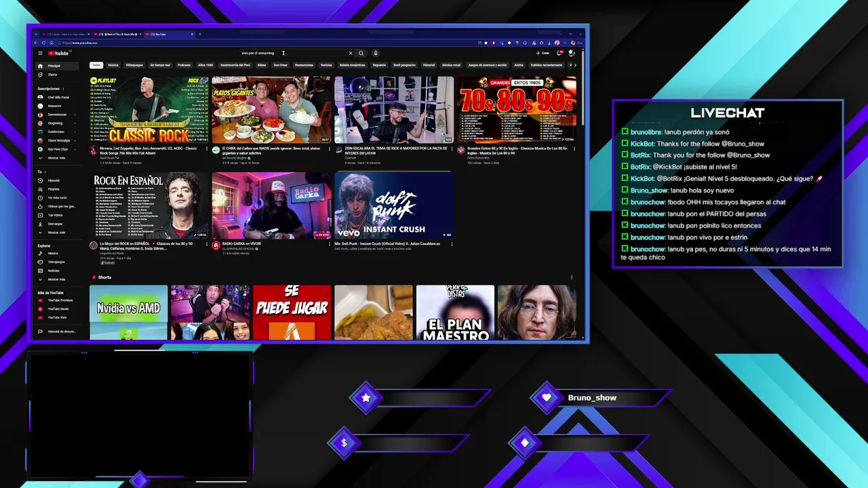Viewport: 868px width, 488px height.
Task: Open options menu for ZEIN ESCALARA video
Action: [452, 148]
